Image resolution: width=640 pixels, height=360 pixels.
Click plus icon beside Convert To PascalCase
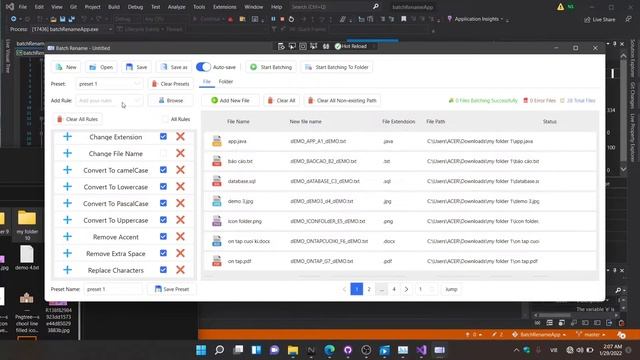coord(68,203)
